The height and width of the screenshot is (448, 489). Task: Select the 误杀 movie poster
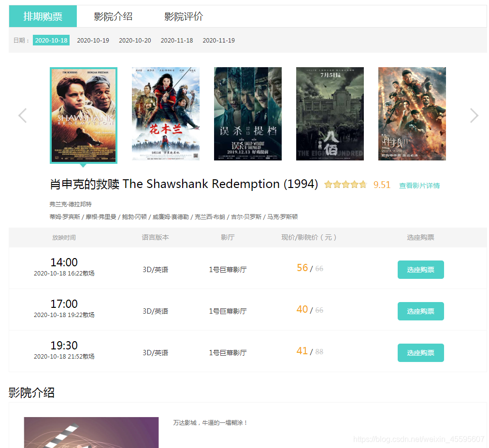tap(247, 114)
